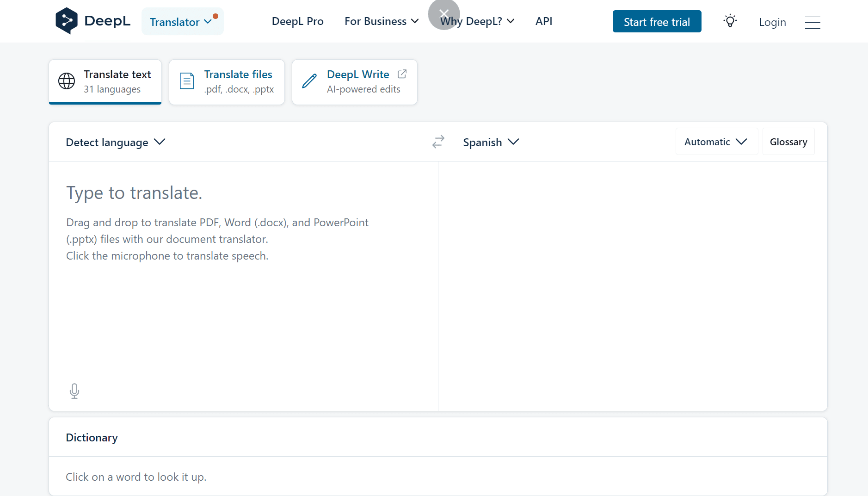Open DeepL Write via the external link icon

(401, 74)
